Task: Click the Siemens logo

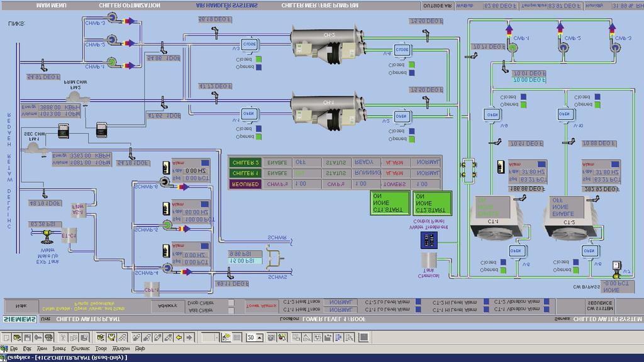Action: [19, 319]
